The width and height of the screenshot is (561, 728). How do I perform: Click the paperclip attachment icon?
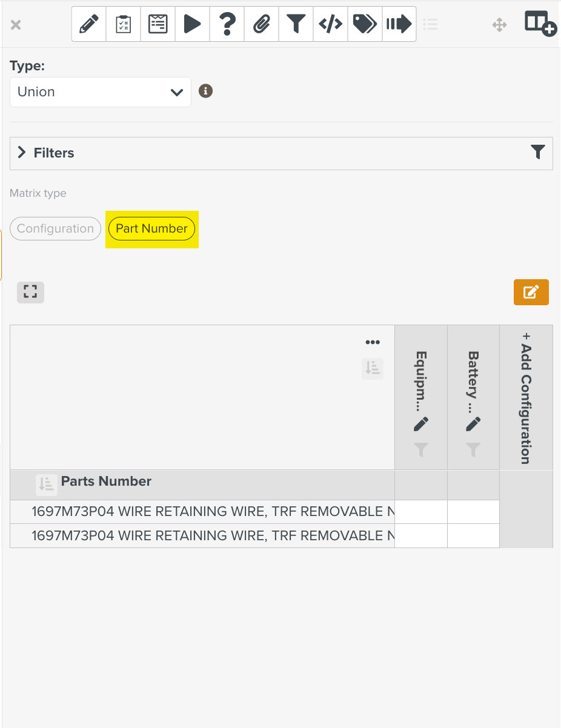coord(262,24)
